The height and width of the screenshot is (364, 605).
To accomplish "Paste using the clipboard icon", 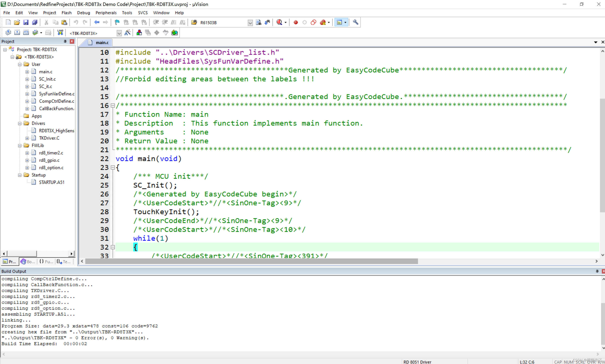I will (64, 22).
